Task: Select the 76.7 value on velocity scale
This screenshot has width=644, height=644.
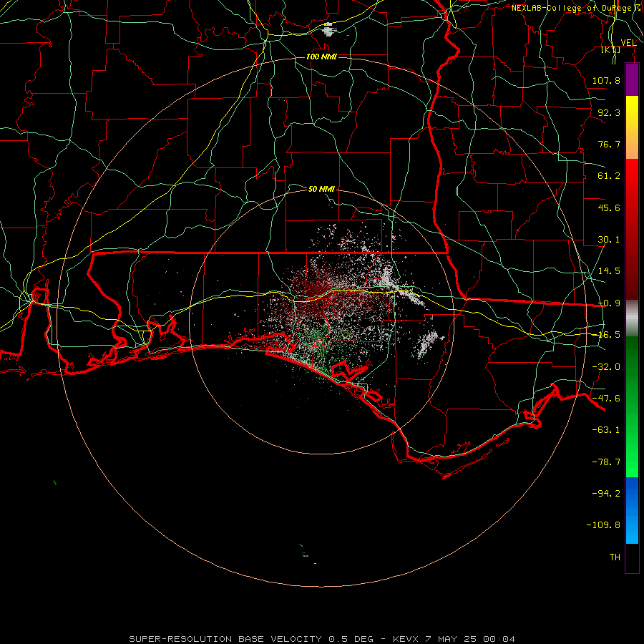Action: 609,144
